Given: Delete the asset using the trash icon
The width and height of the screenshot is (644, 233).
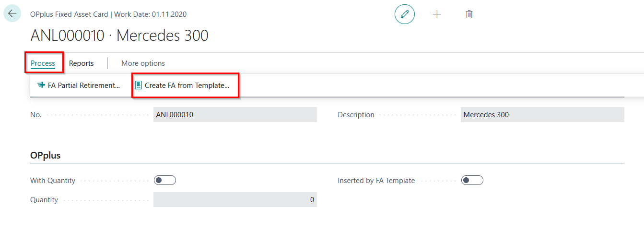Looking at the screenshot, I should [469, 14].
